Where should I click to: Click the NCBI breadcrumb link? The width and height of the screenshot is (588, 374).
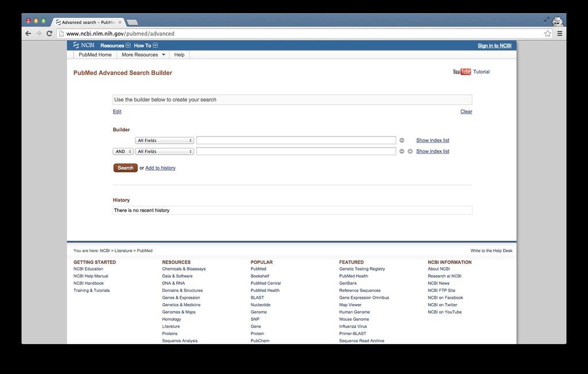[x=105, y=250]
